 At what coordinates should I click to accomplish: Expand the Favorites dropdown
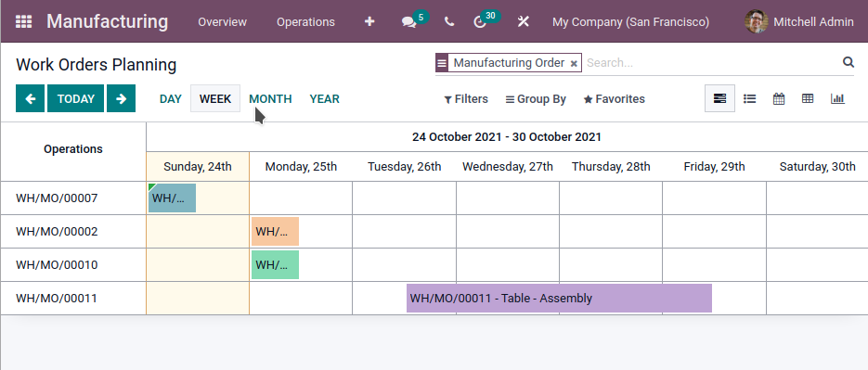tap(614, 99)
